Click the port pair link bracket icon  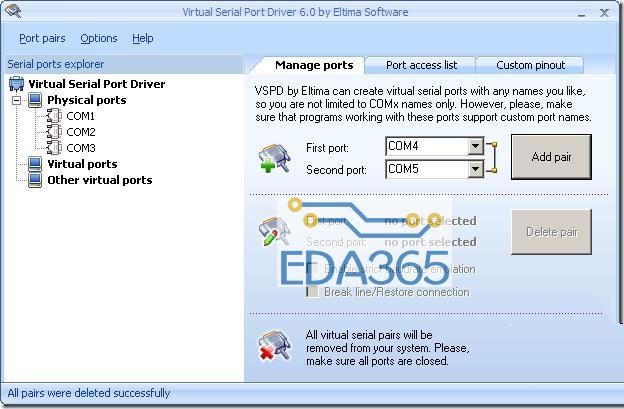pos(492,158)
